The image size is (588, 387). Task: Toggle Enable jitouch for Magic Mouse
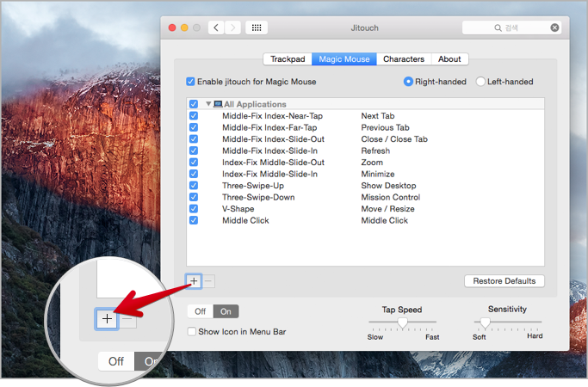(190, 82)
